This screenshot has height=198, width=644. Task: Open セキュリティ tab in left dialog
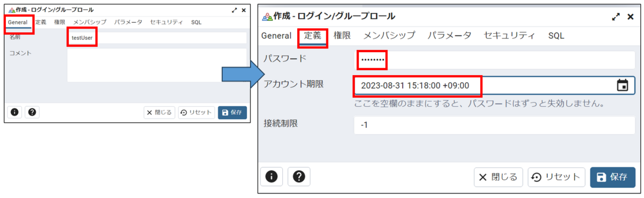pyautogui.click(x=166, y=22)
